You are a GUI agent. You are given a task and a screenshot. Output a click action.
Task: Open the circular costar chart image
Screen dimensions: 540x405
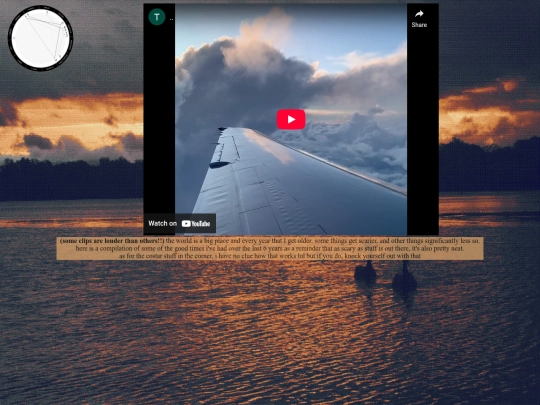41,38
